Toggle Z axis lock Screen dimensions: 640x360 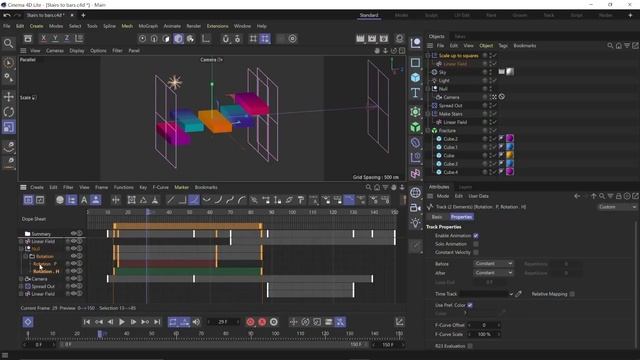(x=67, y=38)
